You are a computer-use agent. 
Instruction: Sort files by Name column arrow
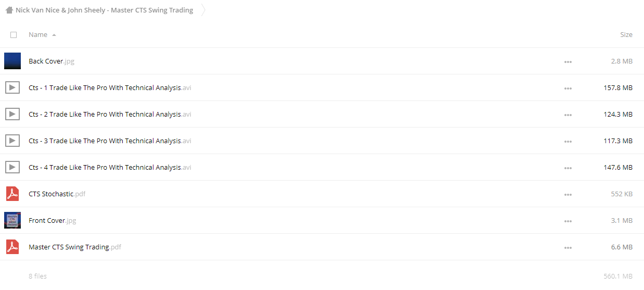point(54,35)
